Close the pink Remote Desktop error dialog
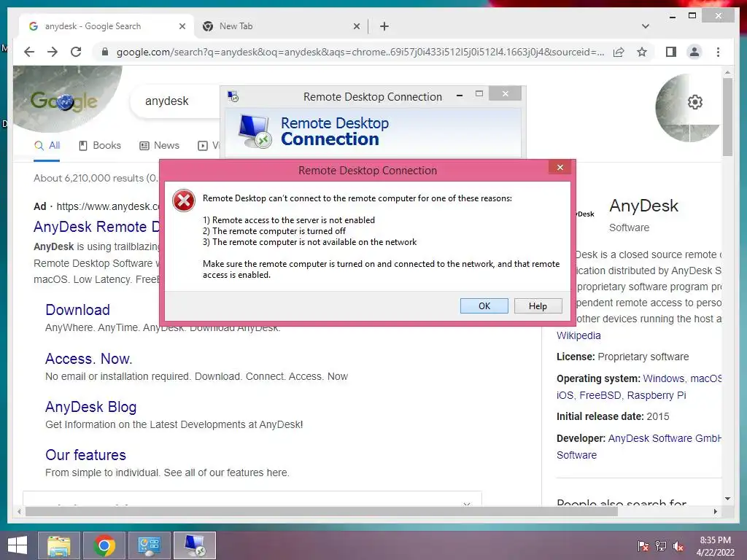Image resolution: width=747 pixels, height=560 pixels. click(x=560, y=167)
